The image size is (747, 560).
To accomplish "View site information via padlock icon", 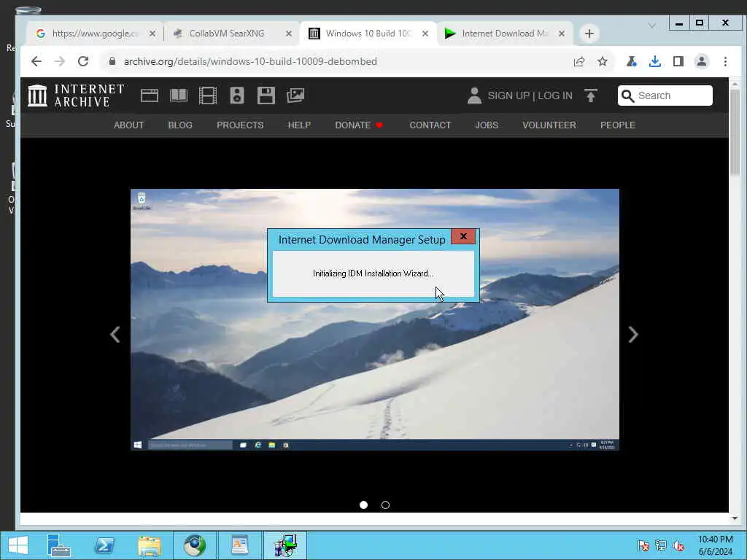I will (112, 61).
